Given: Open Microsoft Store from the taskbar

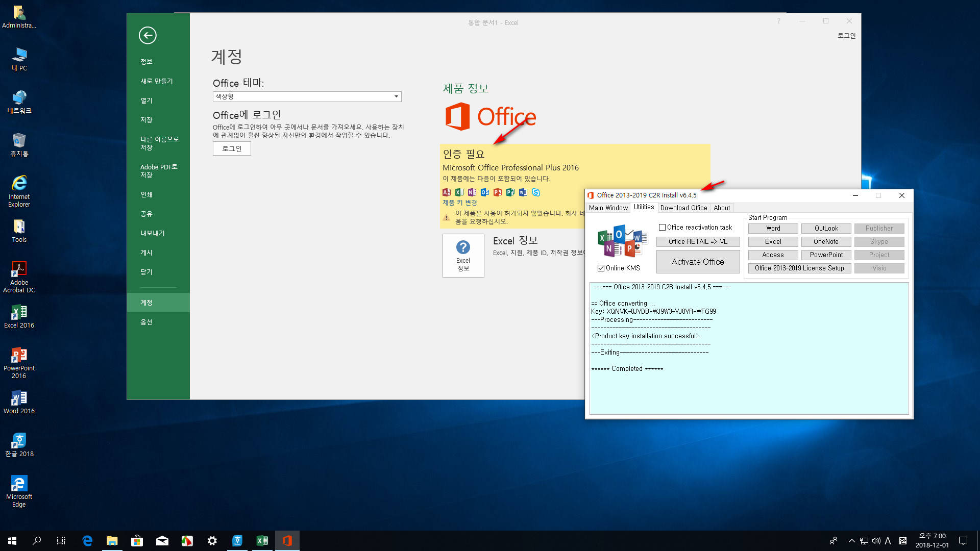Looking at the screenshot, I should click(x=137, y=541).
